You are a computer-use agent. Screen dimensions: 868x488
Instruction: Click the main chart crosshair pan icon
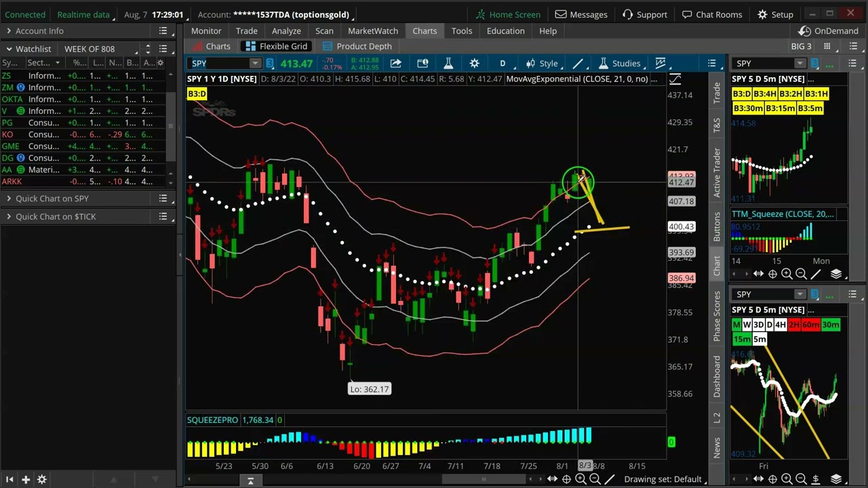click(566, 479)
